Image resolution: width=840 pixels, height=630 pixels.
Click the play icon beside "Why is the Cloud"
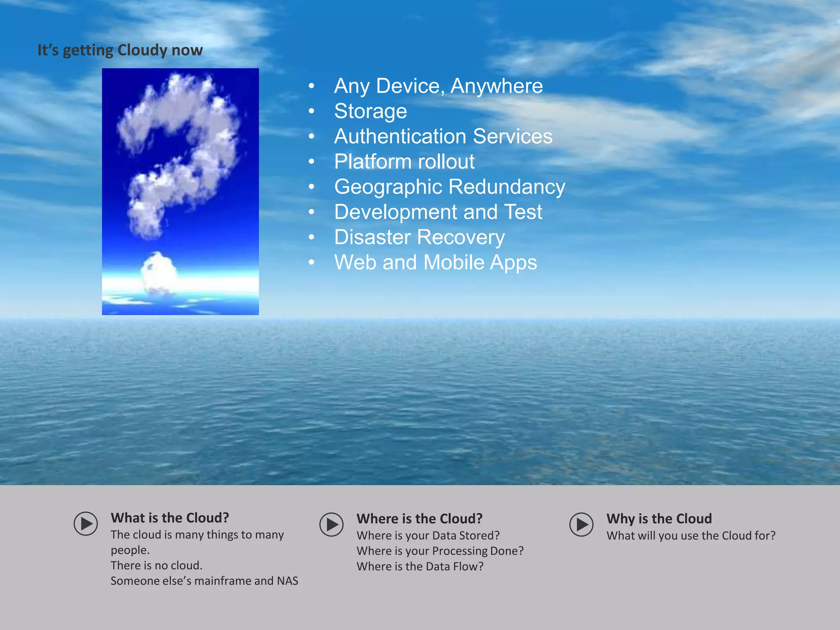581,524
